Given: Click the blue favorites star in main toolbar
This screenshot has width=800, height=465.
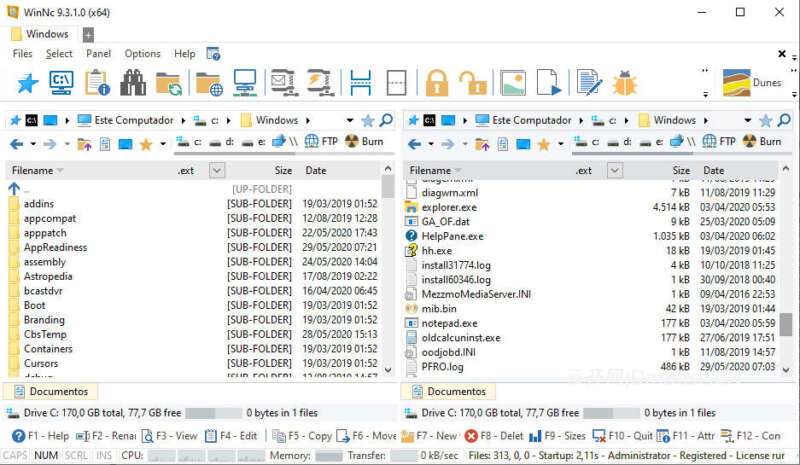Looking at the screenshot, I should (x=27, y=83).
